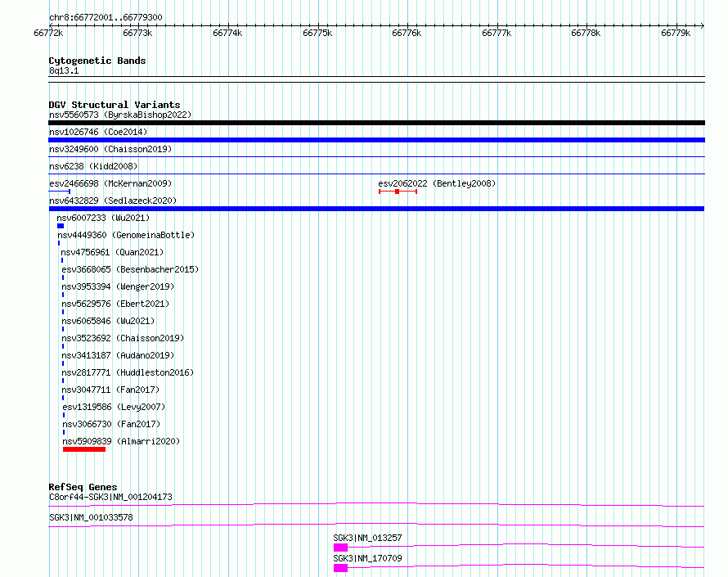The image size is (728, 577).
Task: Select the black nsv5560573 variant bar
Action: [376, 123]
